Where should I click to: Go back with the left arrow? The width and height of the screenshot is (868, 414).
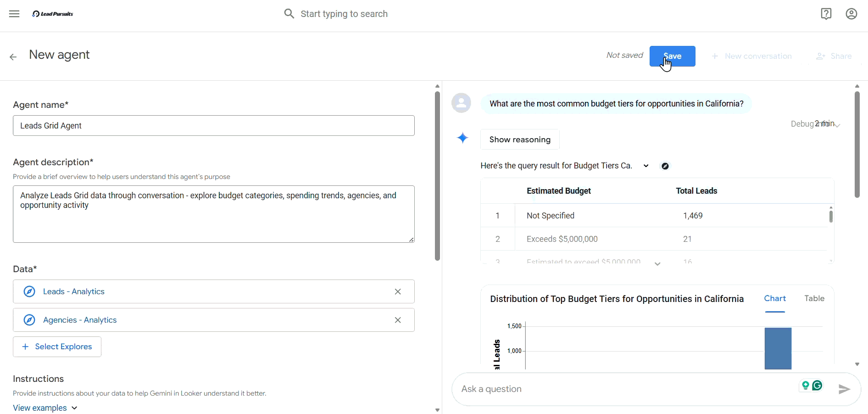(13, 57)
